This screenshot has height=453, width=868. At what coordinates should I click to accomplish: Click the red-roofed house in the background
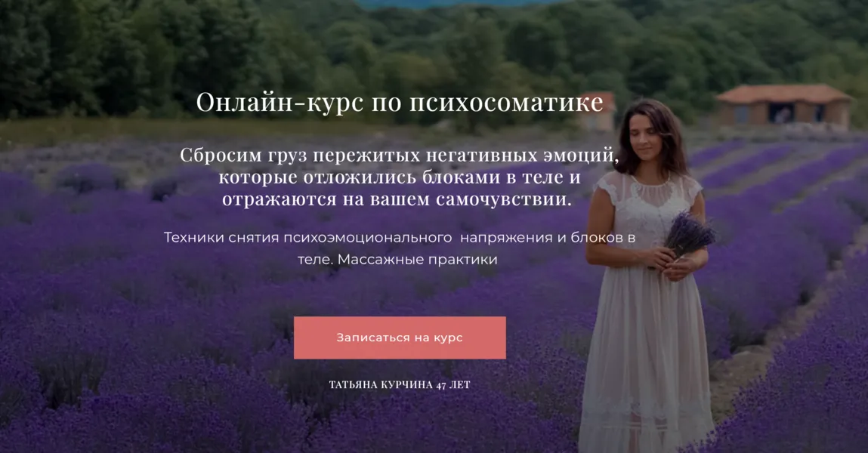[x=784, y=106]
